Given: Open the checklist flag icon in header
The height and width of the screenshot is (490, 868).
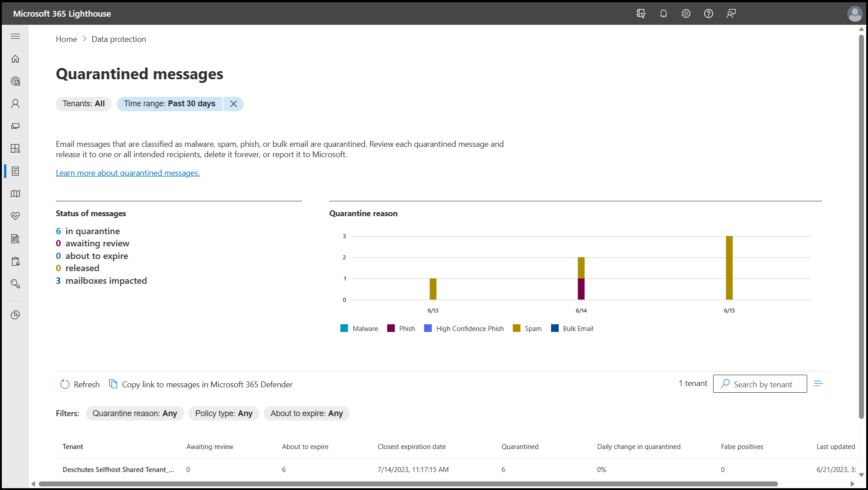Looking at the screenshot, I should pyautogui.click(x=641, y=14).
